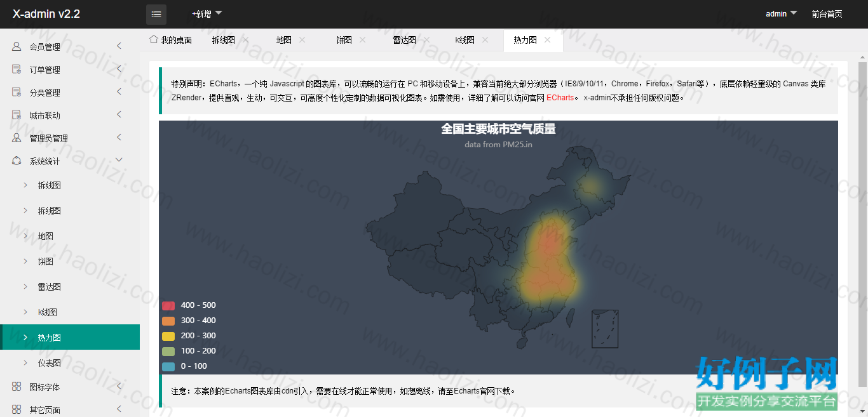Viewport: 868px width, 417px height.
Task: Select 热力图 in the sidebar
Action: [70, 338]
